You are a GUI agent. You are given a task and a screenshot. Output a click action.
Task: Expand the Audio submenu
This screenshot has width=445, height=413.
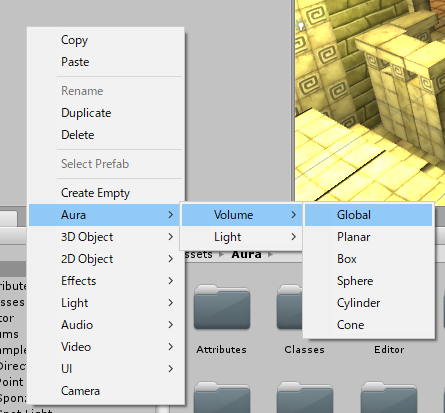(106, 325)
